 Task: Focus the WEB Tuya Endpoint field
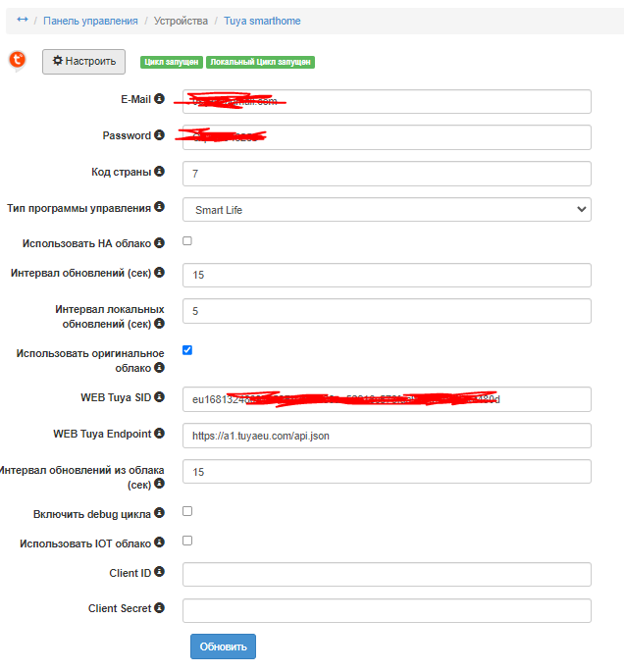[387, 436]
